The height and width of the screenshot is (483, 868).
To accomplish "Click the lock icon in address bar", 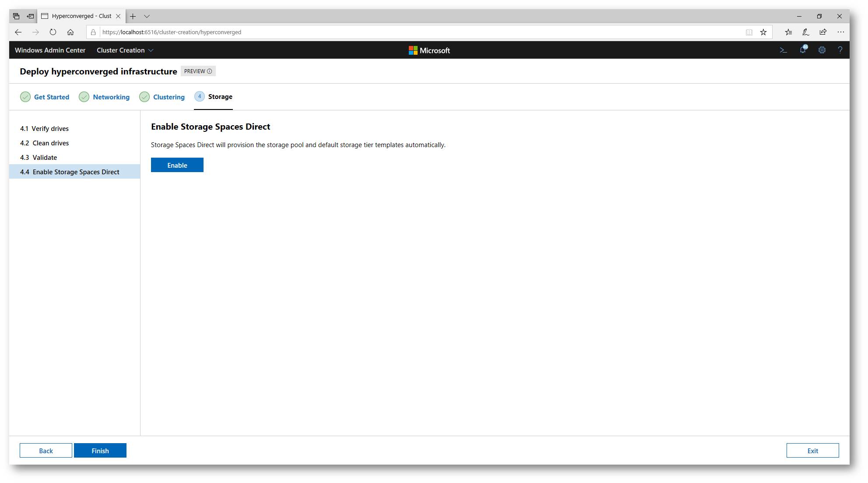I will (x=93, y=32).
